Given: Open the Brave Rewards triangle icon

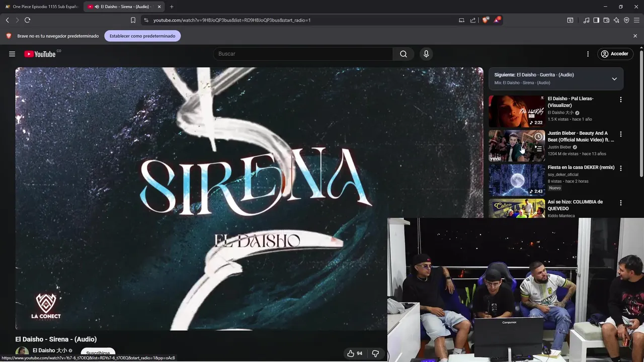Looking at the screenshot, I should click(497, 20).
